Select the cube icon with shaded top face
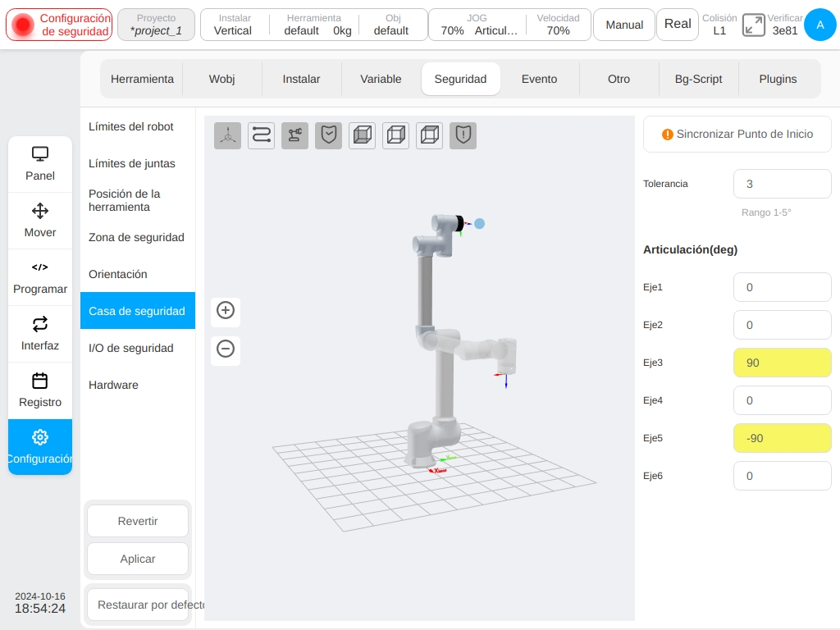The height and width of the screenshot is (630, 840). pyautogui.click(x=430, y=135)
